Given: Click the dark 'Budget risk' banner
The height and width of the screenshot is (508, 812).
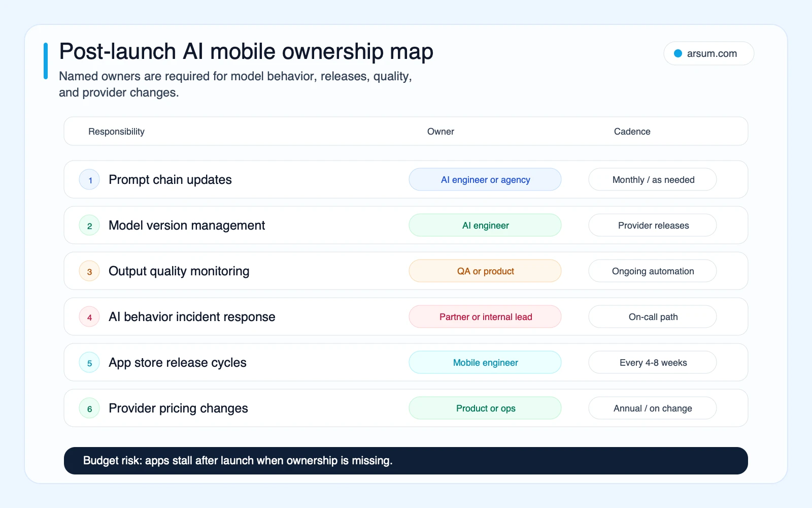Looking at the screenshot, I should [406, 461].
